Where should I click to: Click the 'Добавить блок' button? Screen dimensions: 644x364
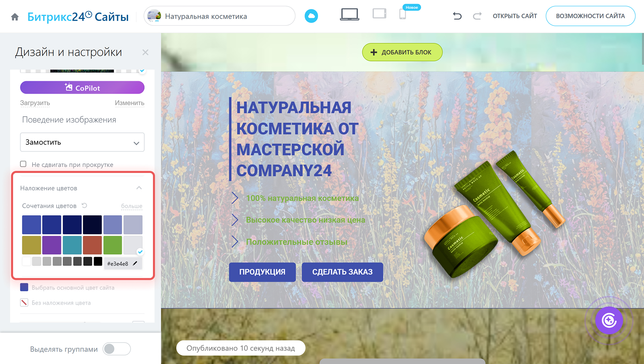pos(402,52)
